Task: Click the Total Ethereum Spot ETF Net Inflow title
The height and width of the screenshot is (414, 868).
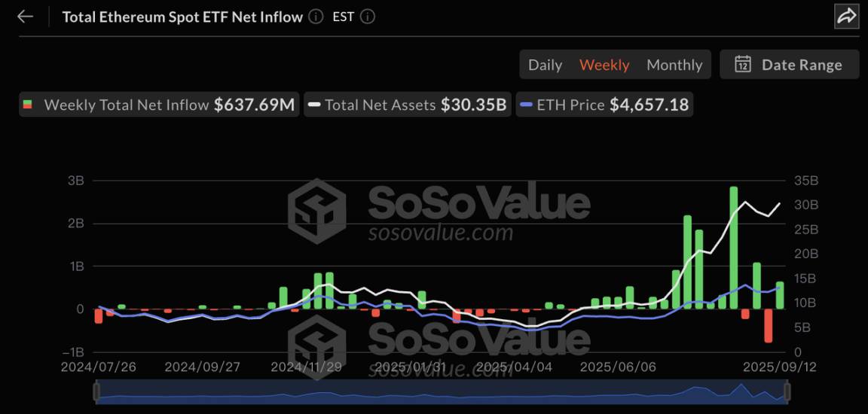Action: 182,17
